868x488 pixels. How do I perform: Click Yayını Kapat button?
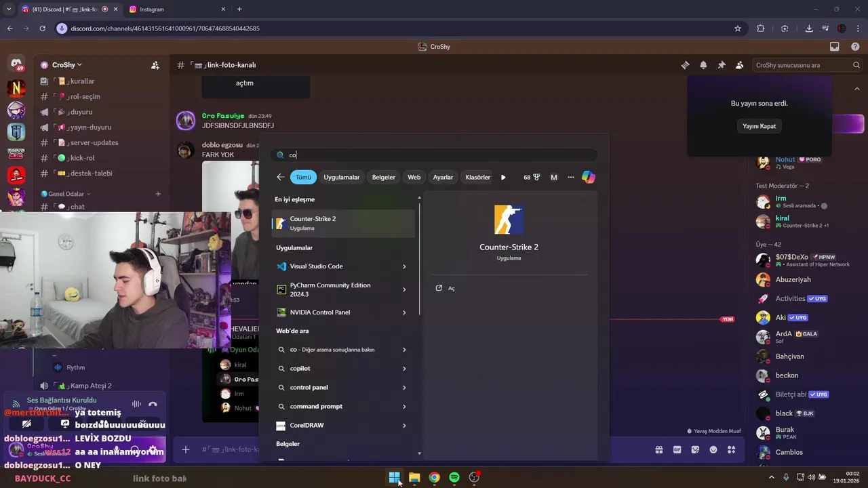[759, 126]
